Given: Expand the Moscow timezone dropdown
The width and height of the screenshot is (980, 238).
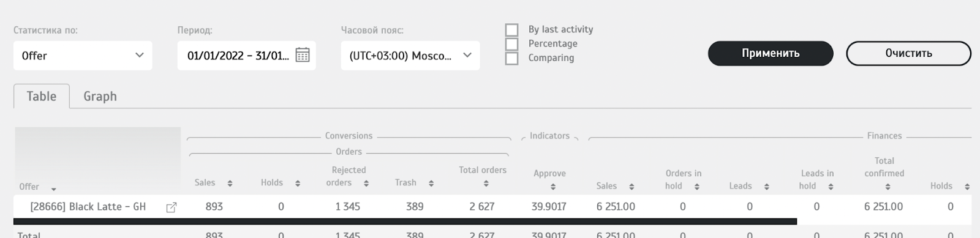Looking at the screenshot, I should [410, 56].
